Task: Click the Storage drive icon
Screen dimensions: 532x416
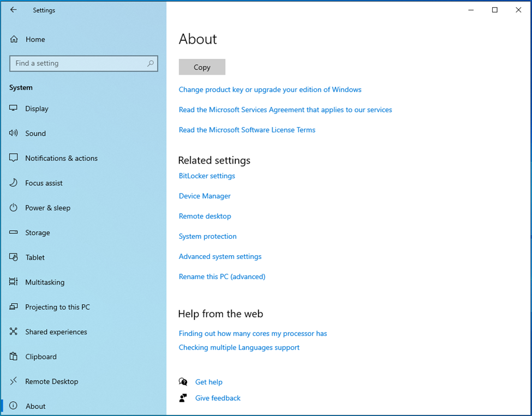Action: (13, 232)
